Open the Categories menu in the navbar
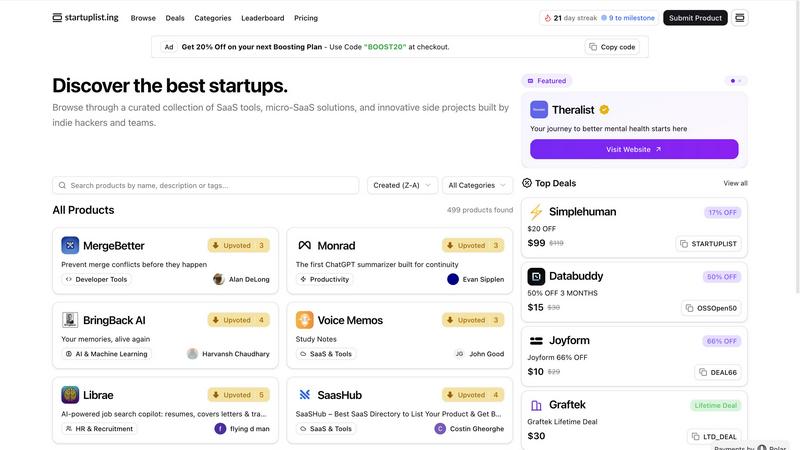 click(213, 18)
